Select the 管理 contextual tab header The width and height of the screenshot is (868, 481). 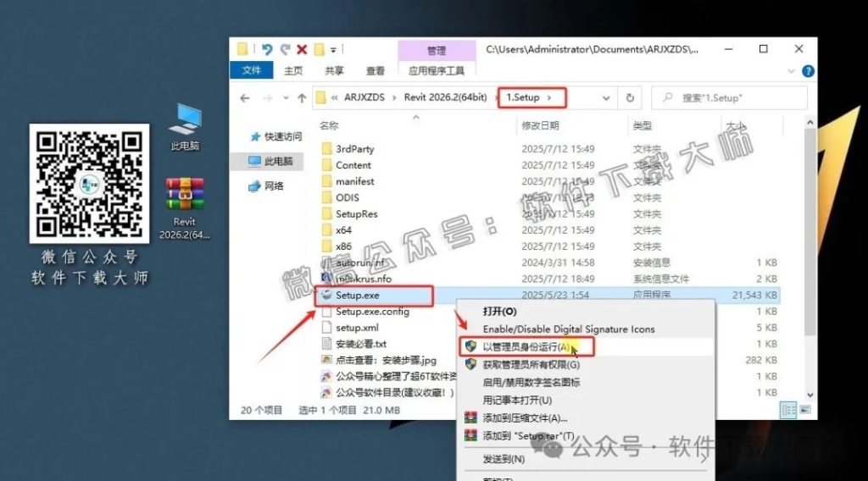point(437,50)
